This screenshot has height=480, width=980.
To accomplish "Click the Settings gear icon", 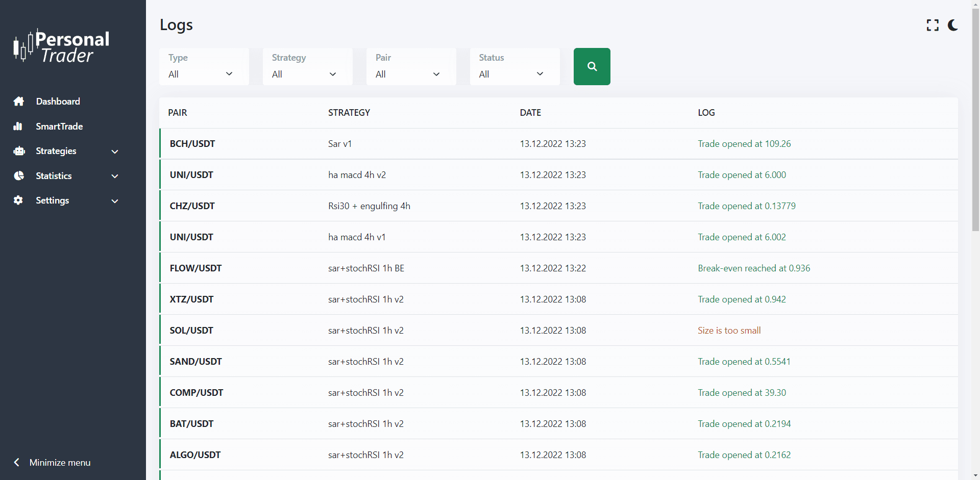I will (18, 200).
